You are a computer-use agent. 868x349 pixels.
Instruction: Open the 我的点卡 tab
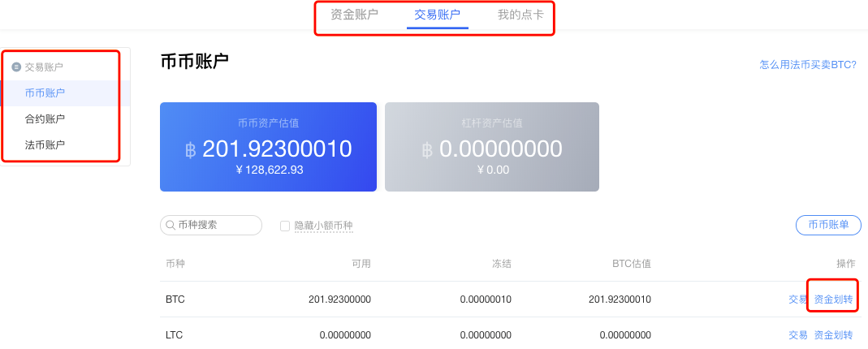pos(520,15)
